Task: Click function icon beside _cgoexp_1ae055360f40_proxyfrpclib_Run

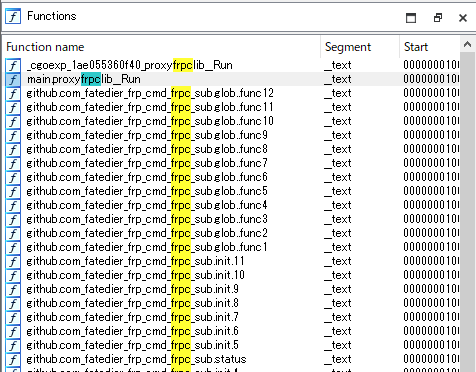Action: [x=13, y=65]
